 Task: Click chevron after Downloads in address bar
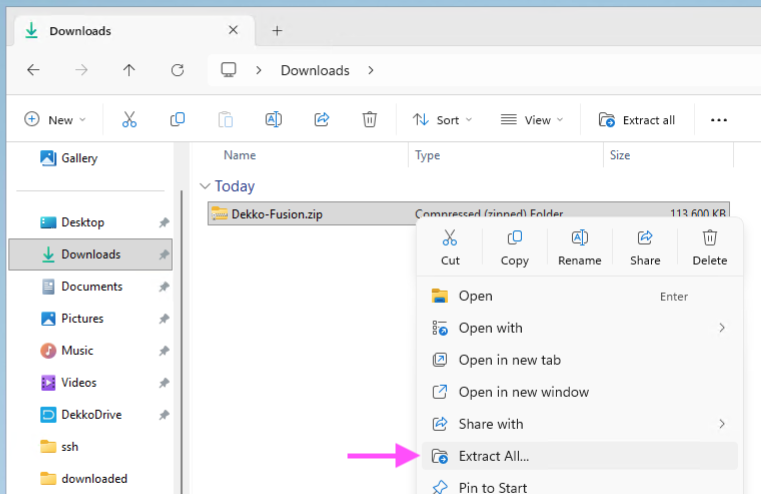[371, 70]
